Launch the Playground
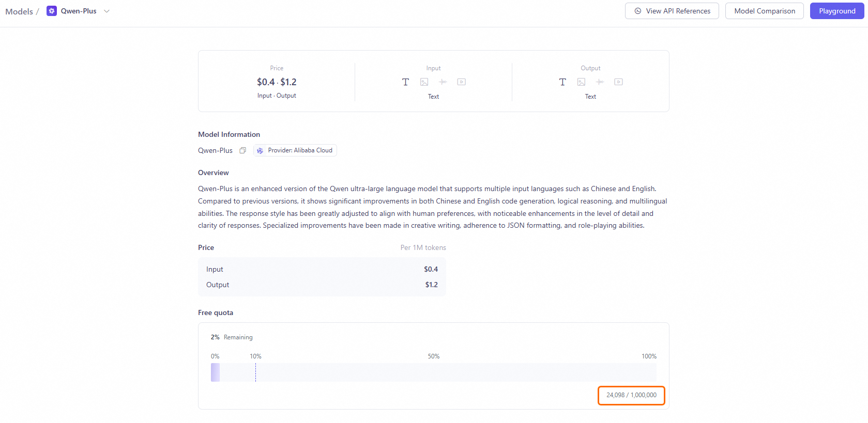The width and height of the screenshot is (868, 423). pyautogui.click(x=836, y=11)
